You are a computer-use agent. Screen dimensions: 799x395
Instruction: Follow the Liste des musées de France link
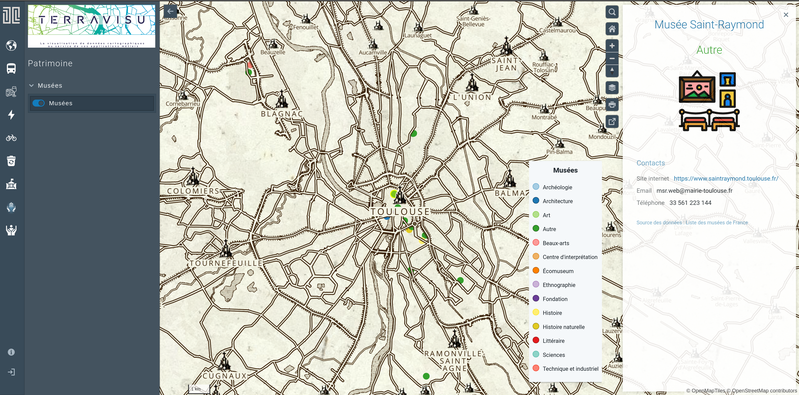click(x=716, y=223)
